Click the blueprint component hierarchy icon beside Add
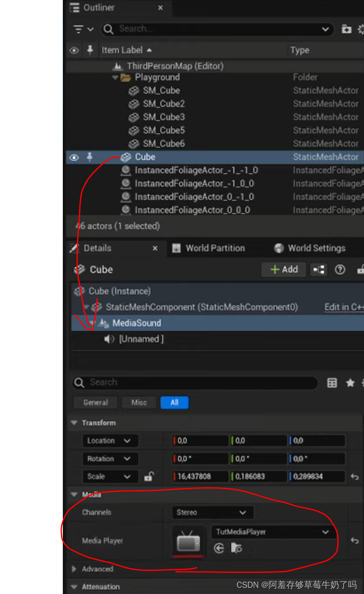The width and height of the screenshot is (364, 594). (x=318, y=270)
